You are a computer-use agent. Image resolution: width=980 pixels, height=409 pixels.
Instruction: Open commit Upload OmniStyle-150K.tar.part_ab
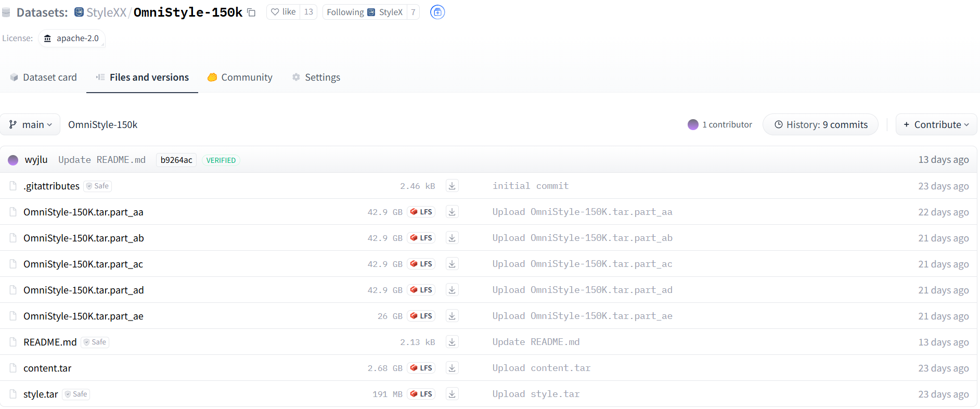point(583,238)
